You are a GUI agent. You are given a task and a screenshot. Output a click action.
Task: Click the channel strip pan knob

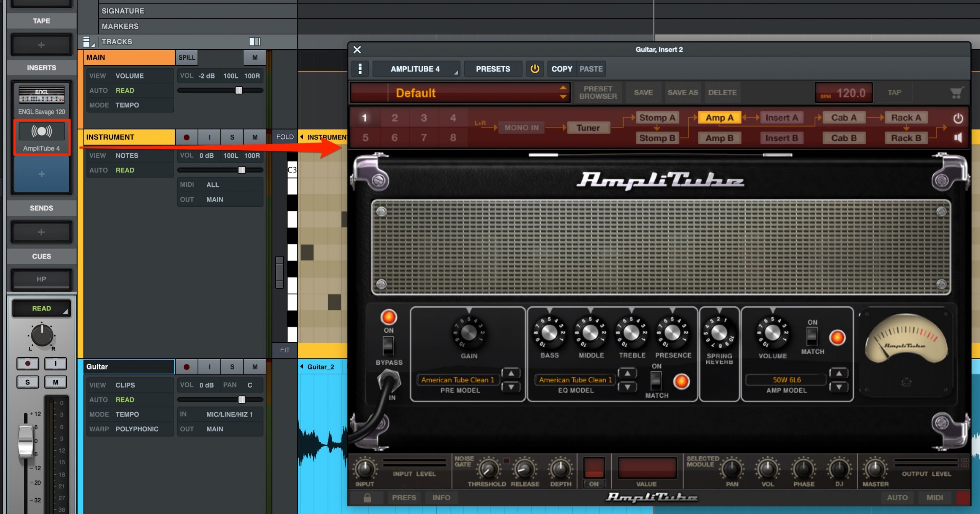[42, 335]
